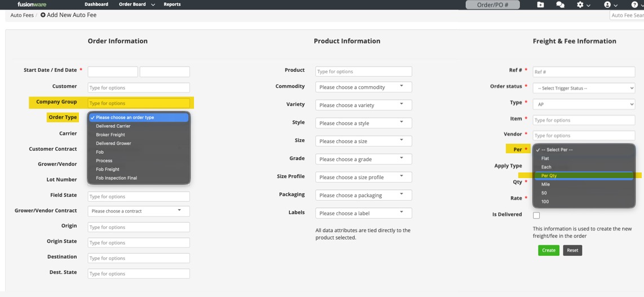Choose 'Broker Freight' order type option

[x=111, y=135]
